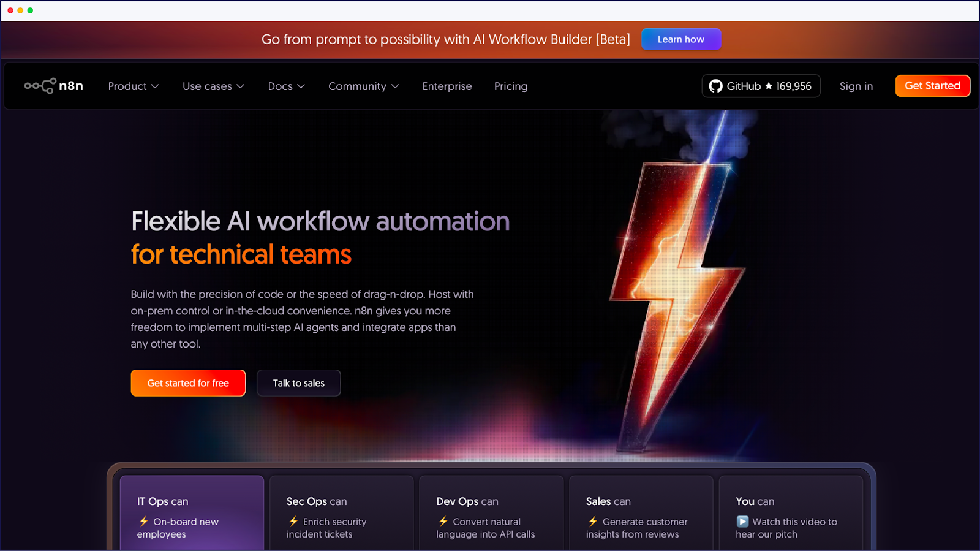Select the Dev Ops can tab
The height and width of the screenshot is (551, 980).
point(491,513)
